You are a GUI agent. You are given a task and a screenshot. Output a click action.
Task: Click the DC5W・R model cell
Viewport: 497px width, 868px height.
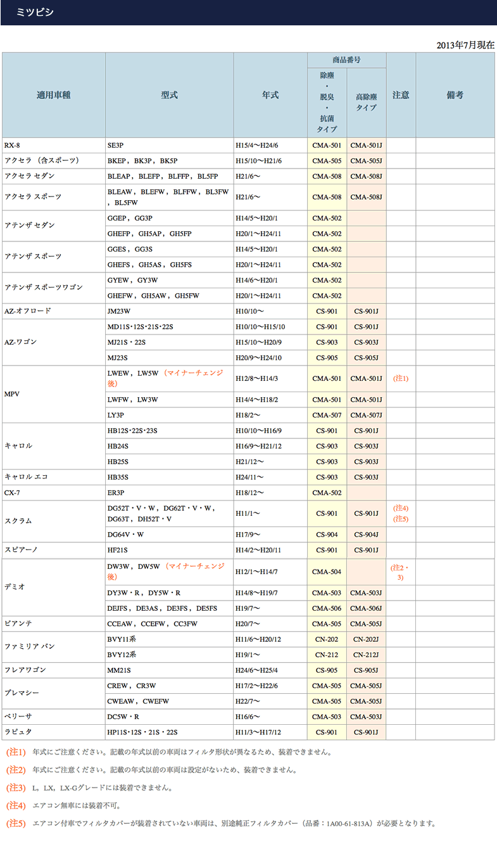tap(170, 717)
